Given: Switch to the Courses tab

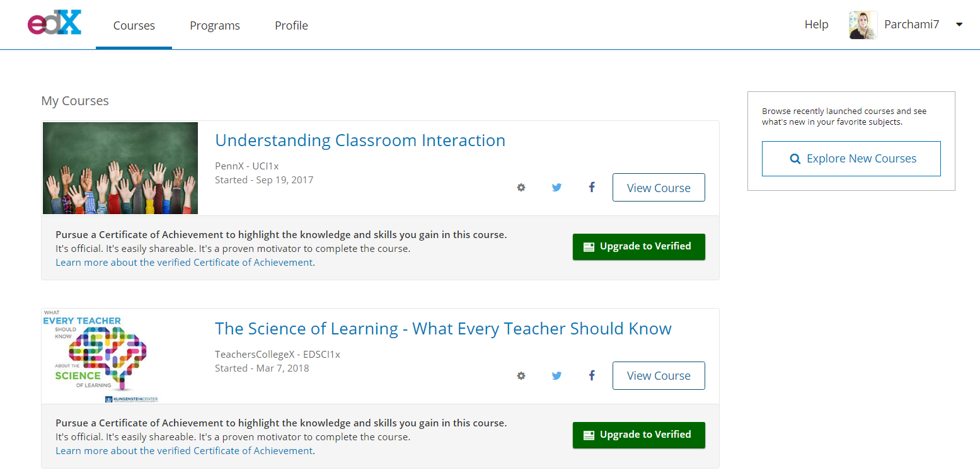Looking at the screenshot, I should (x=134, y=26).
